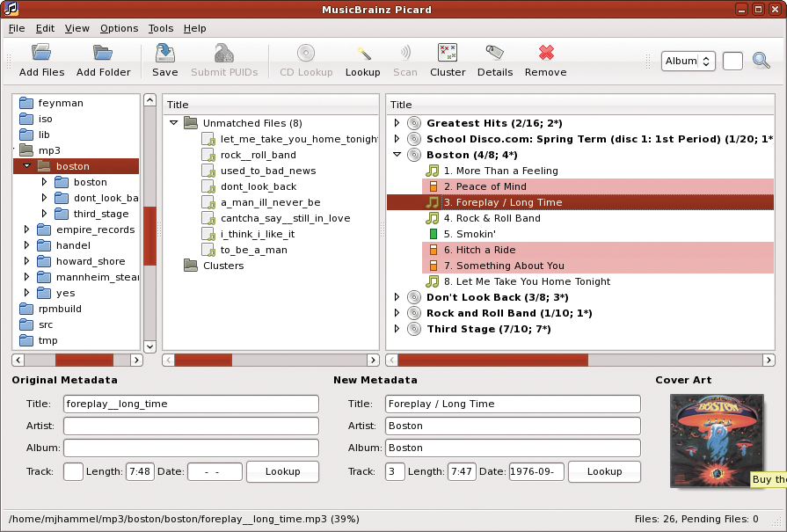Open the Album search type dropdown
787x532 pixels.
688,62
